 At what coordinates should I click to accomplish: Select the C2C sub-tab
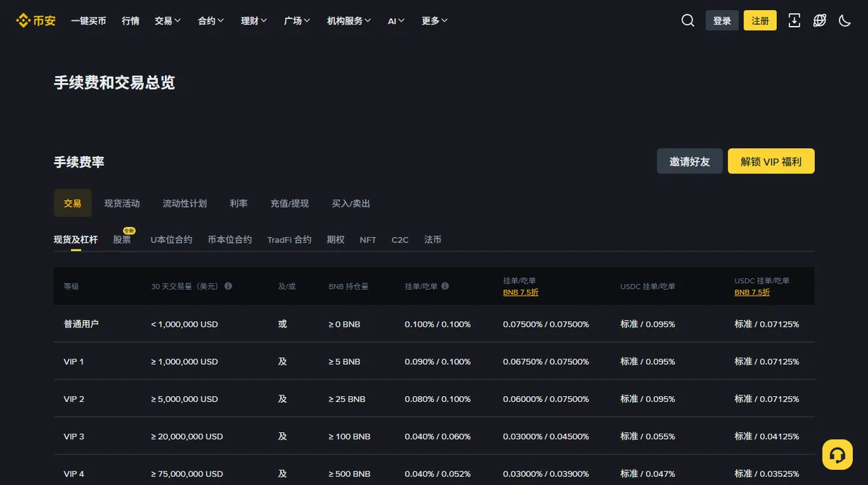400,239
